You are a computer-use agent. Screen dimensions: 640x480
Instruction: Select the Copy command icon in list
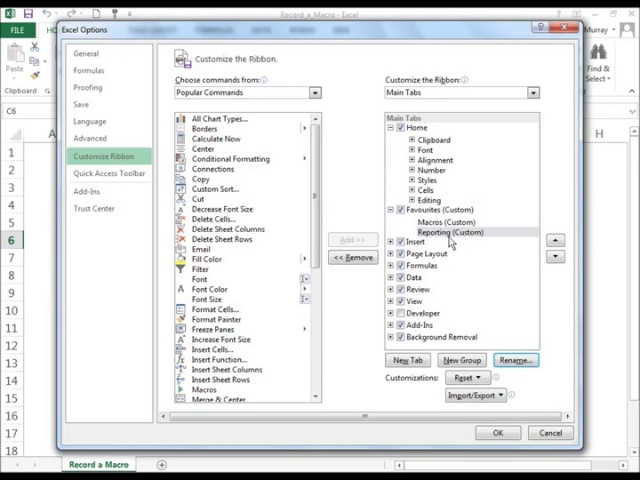tap(180, 179)
